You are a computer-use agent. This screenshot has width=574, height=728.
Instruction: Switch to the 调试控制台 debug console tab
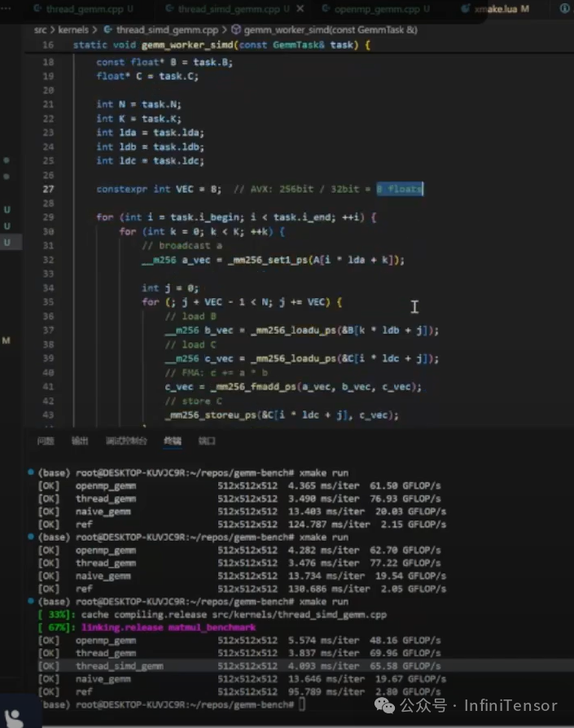[126, 441]
